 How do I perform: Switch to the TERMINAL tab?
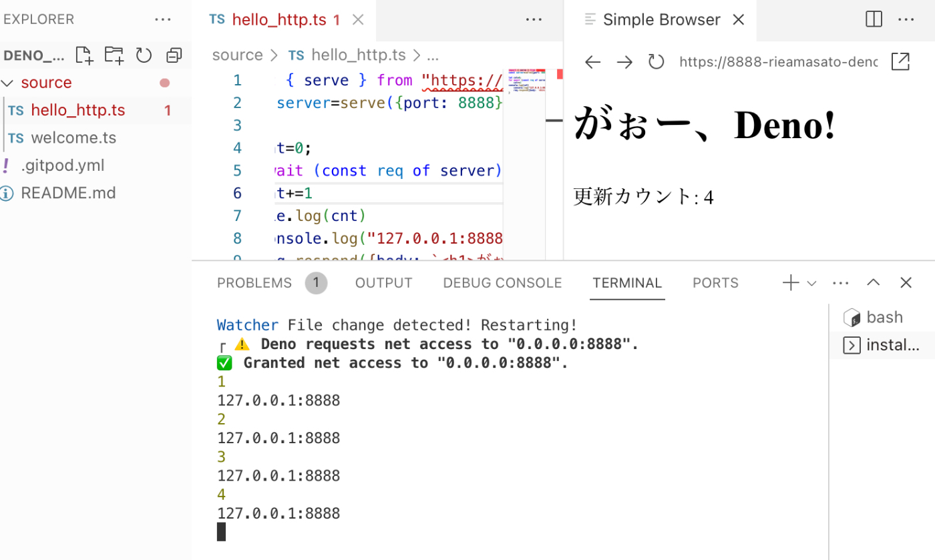pos(627,283)
